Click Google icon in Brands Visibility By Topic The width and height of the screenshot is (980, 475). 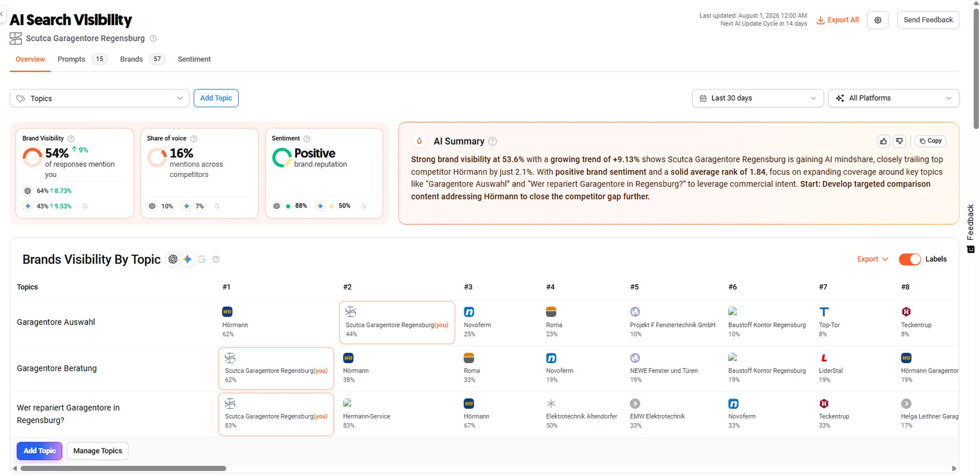(202, 259)
